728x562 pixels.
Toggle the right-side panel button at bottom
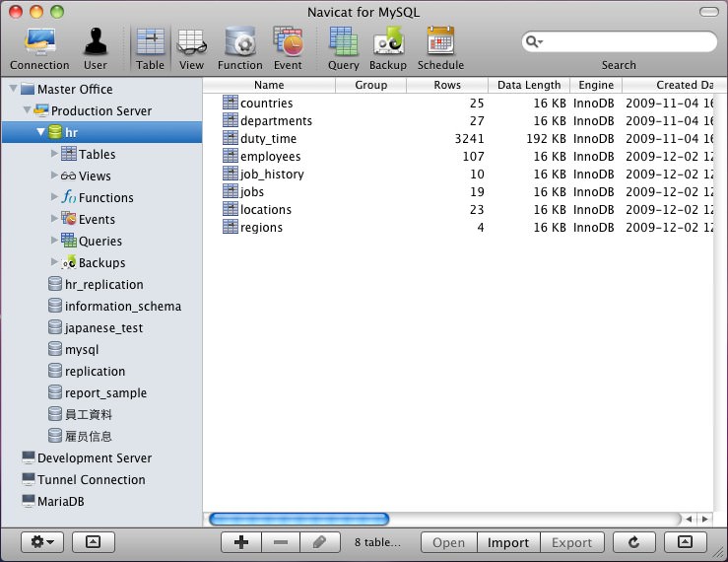686,542
